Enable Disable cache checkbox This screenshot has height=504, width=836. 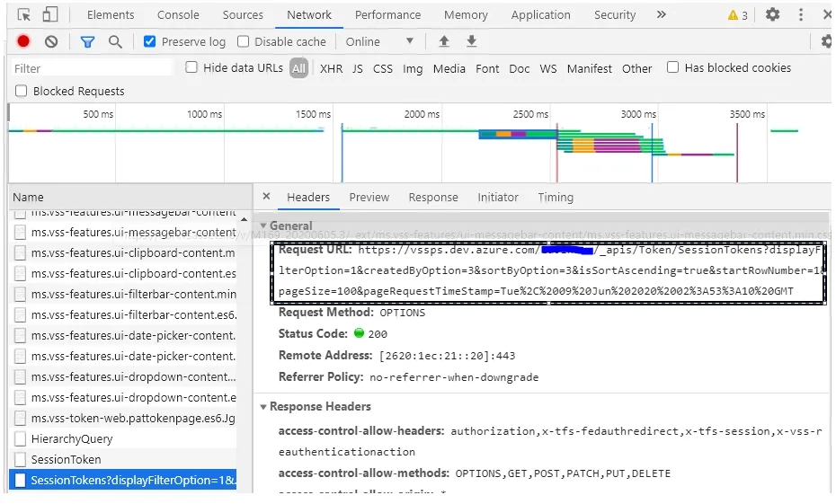[x=243, y=41]
